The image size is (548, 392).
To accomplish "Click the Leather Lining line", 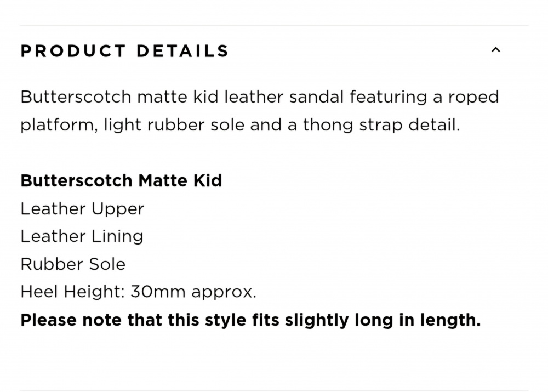I will [82, 236].
